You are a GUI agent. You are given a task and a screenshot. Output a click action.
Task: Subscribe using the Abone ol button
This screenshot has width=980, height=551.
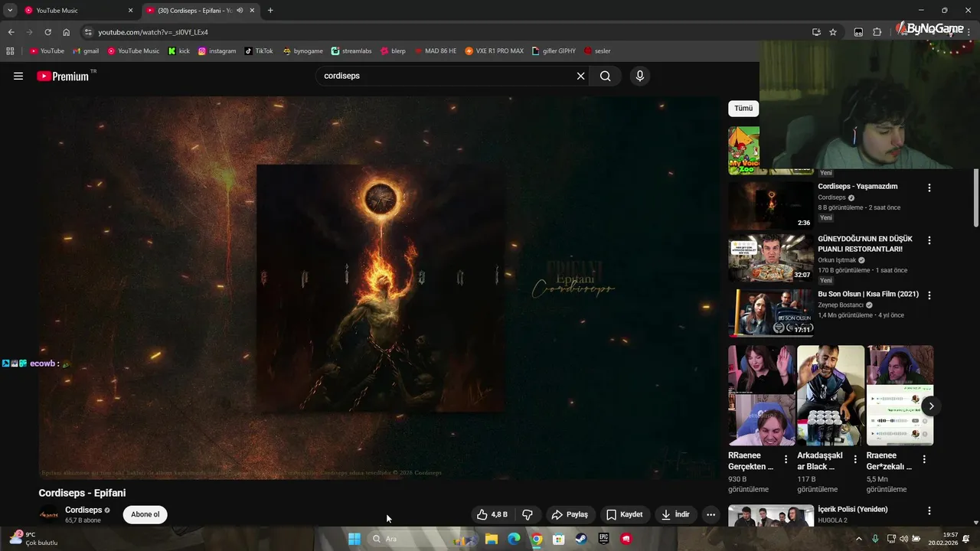click(x=145, y=514)
